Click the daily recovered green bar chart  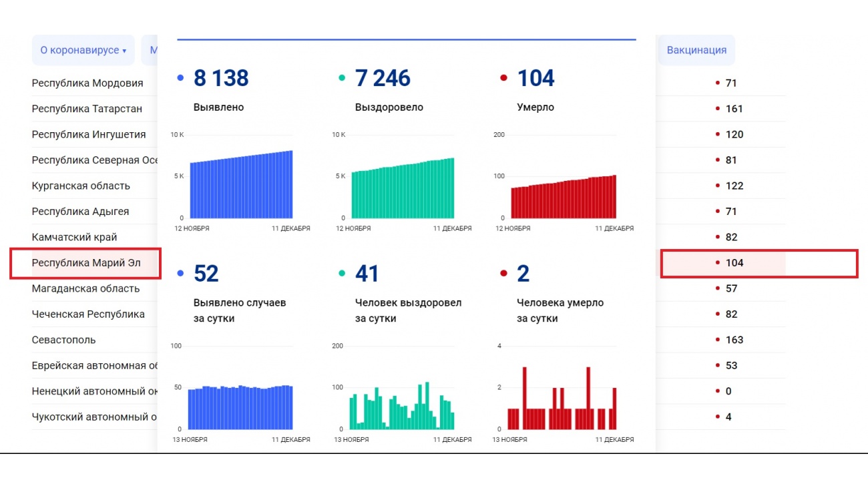402,407
